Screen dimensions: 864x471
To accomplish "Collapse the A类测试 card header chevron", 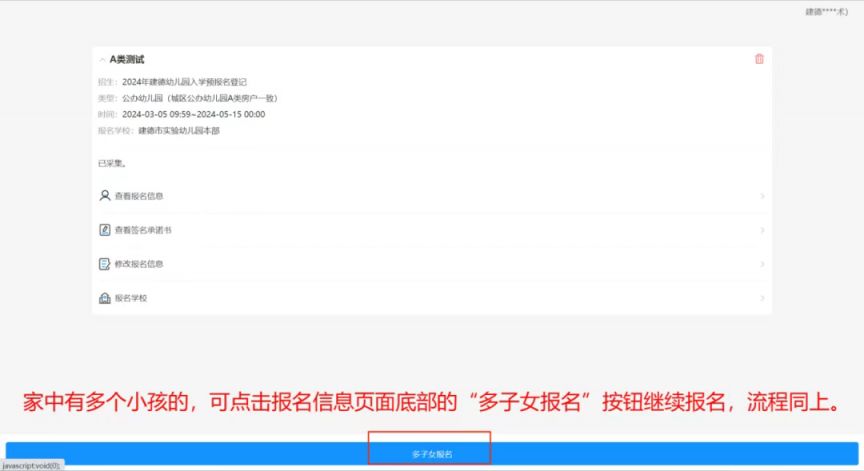I will tap(102, 60).
